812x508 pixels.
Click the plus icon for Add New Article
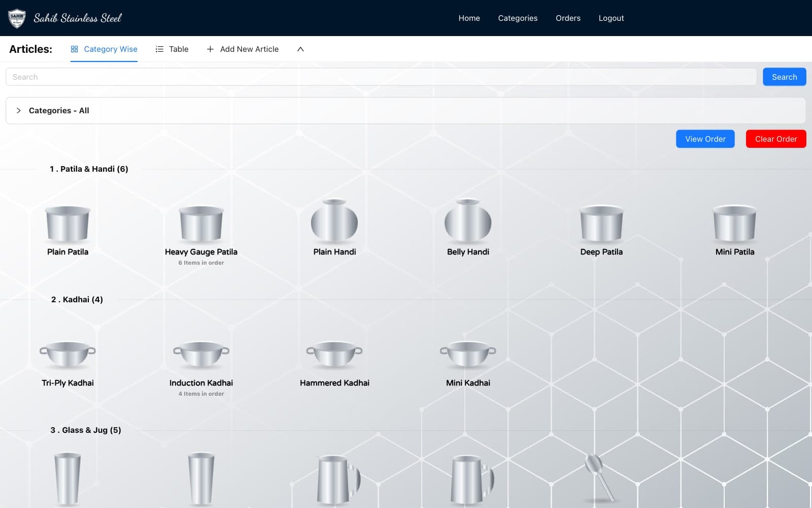(210, 49)
